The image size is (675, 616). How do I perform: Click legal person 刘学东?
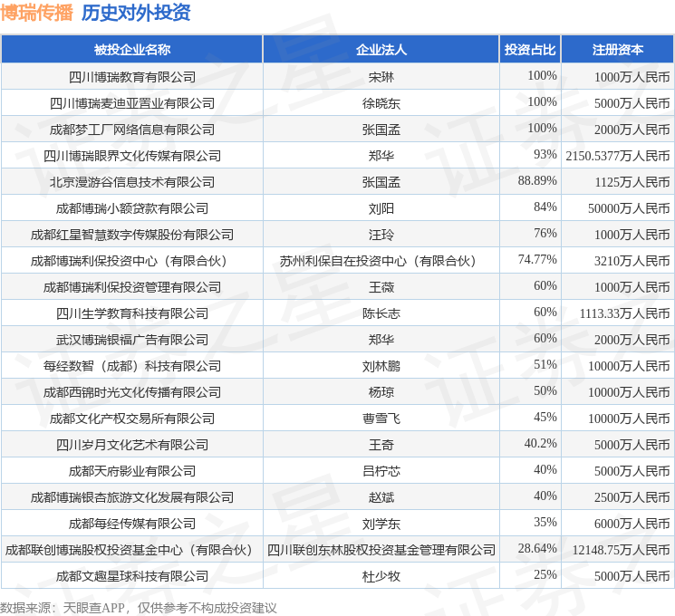coord(381,524)
